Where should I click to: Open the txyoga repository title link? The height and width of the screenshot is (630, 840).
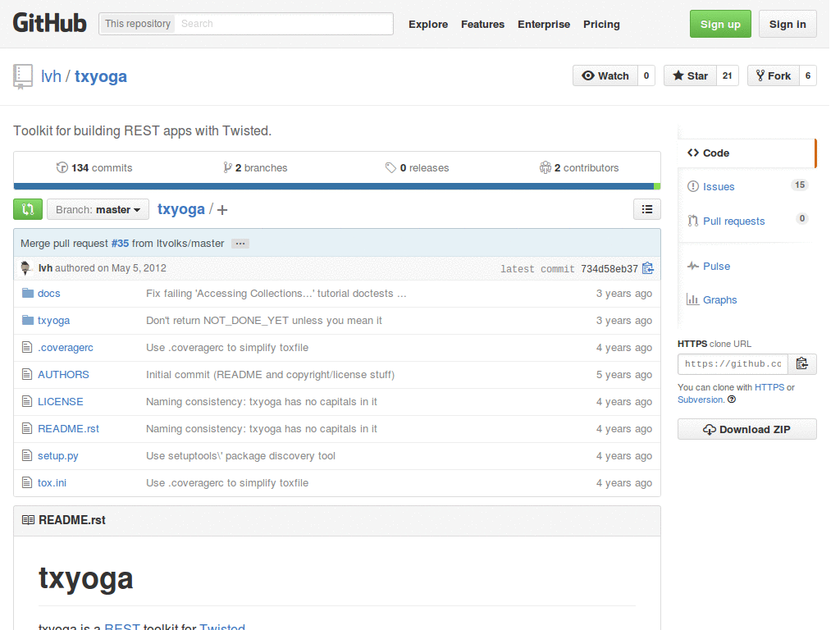click(x=101, y=76)
